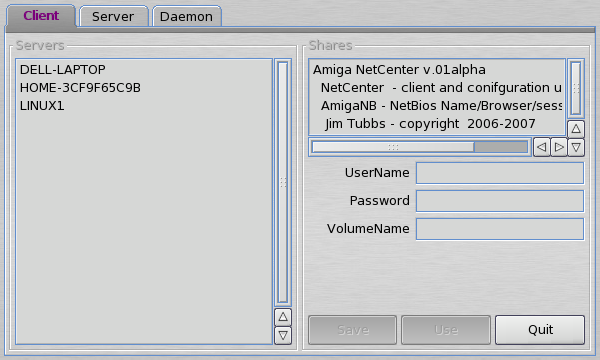Open the Daemon tab

click(186, 16)
